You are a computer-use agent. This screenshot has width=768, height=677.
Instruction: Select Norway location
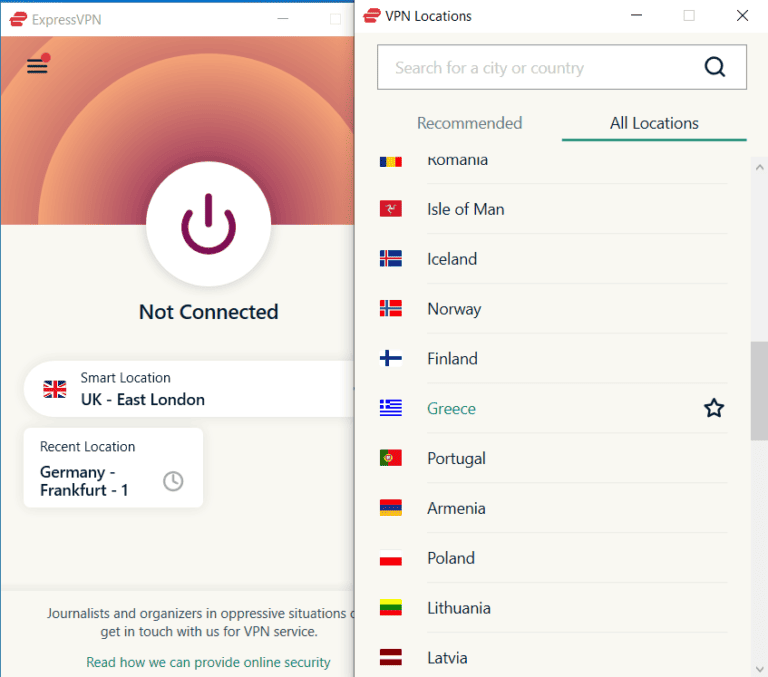pyautogui.click(x=553, y=309)
